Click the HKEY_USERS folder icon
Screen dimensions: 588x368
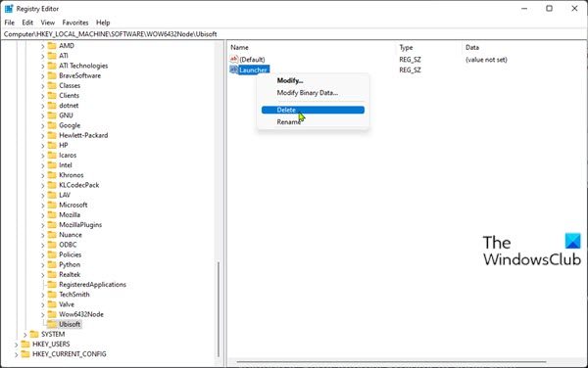[x=25, y=345]
